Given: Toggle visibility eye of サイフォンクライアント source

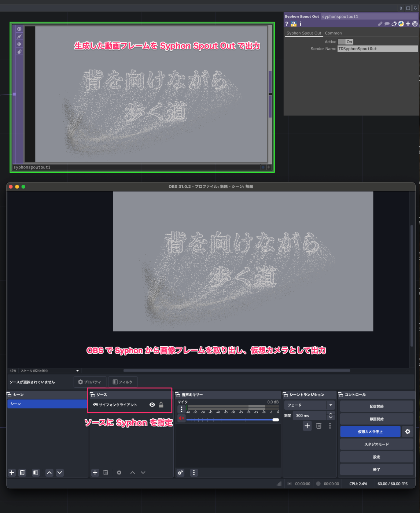Looking at the screenshot, I should click(152, 405).
